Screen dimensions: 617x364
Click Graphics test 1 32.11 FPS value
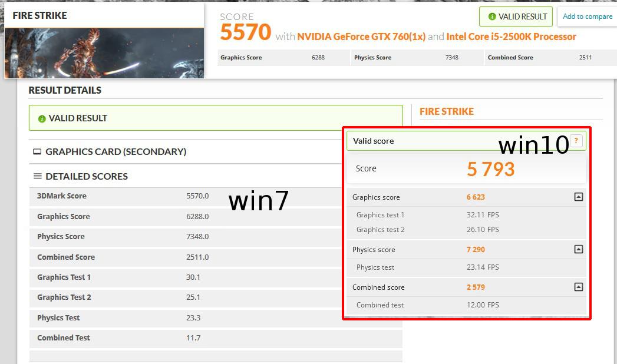[x=483, y=215]
